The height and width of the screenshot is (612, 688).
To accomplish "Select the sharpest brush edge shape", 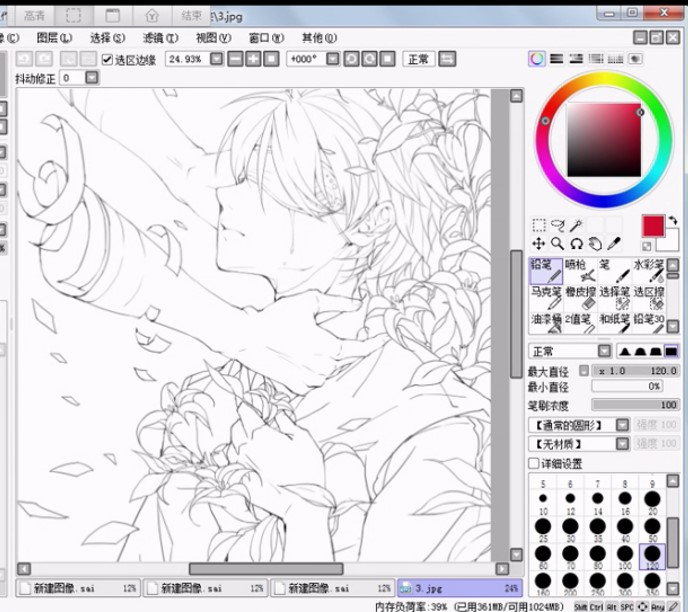I will pos(625,351).
